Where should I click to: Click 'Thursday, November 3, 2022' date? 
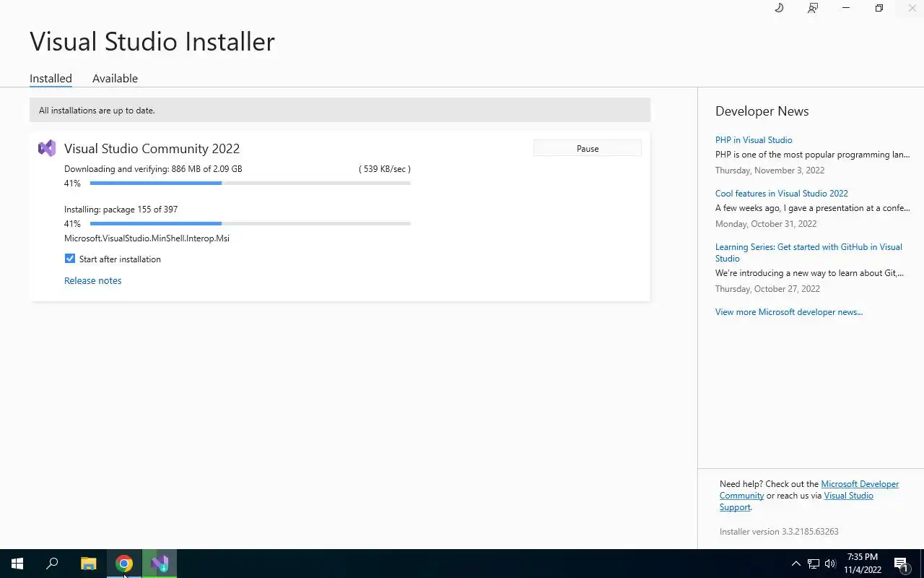click(x=770, y=171)
